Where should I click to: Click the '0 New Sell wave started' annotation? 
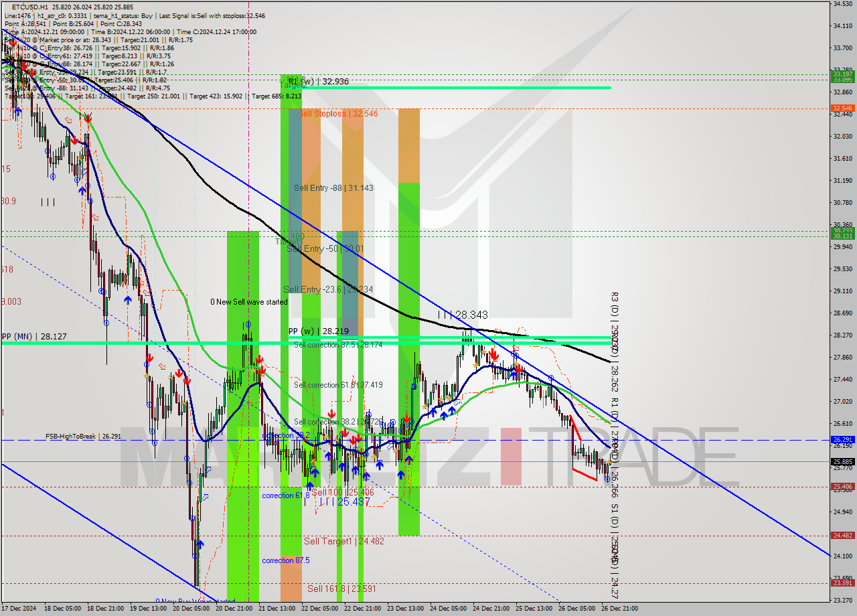(248, 302)
